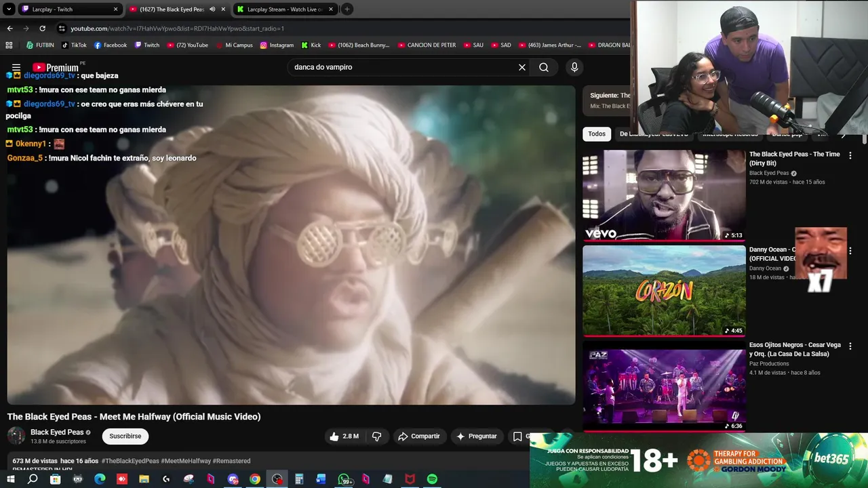
Task: Subscribe to Black Eyed Peas channel
Action: (125, 436)
